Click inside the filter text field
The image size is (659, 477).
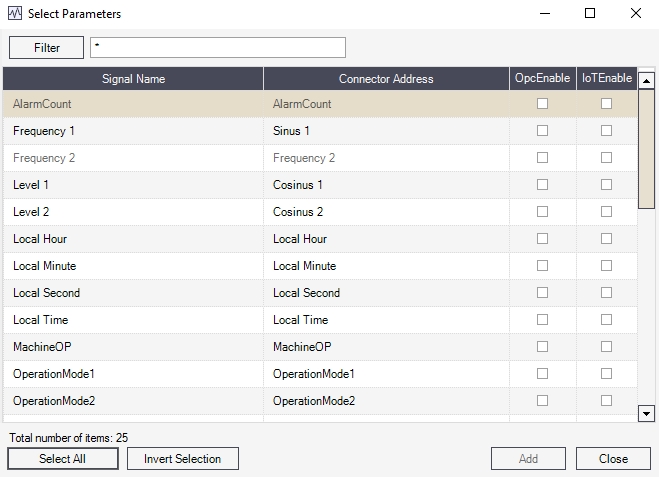tap(217, 48)
